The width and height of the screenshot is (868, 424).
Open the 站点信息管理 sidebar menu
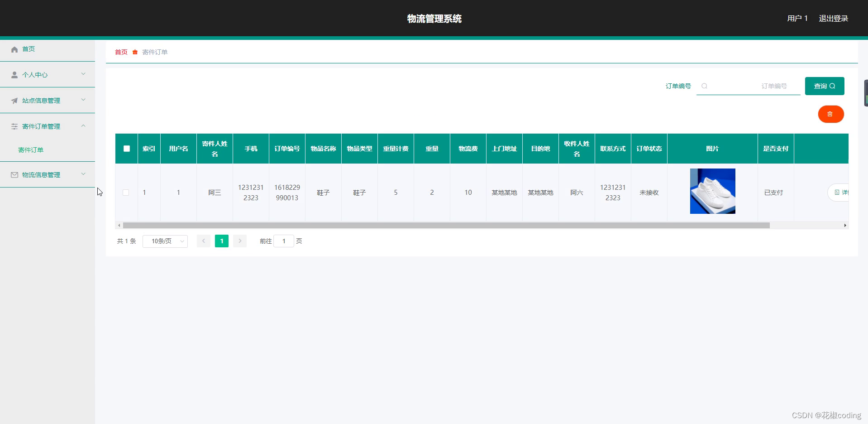pos(48,101)
